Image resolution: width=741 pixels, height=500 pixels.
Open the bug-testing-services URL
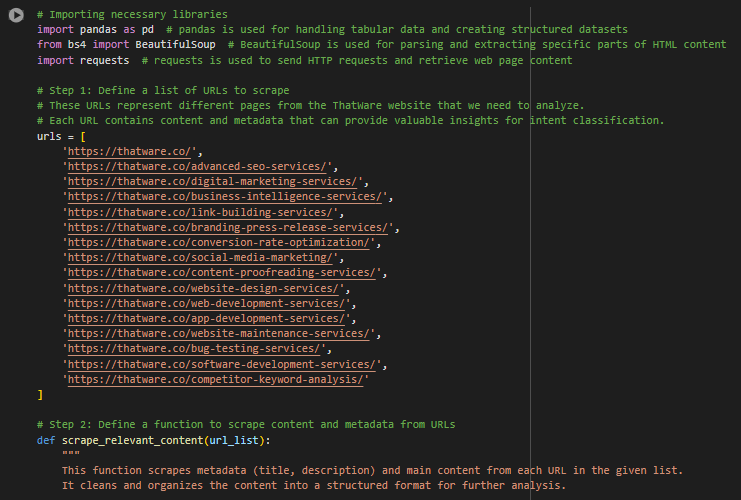pyautogui.click(x=194, y=349)
